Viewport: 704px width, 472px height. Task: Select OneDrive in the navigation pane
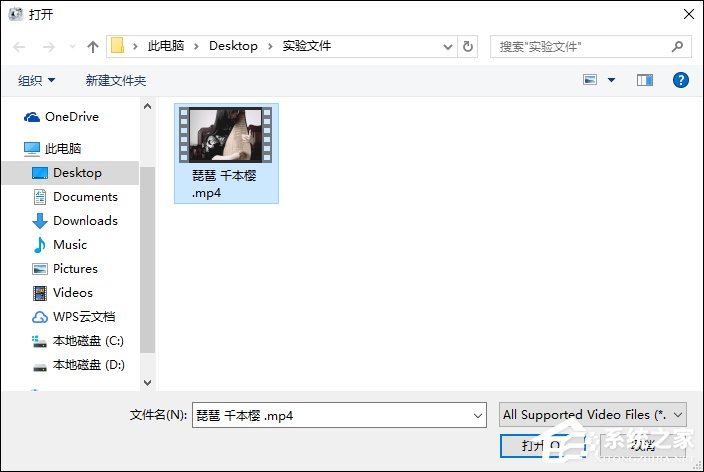72,117
